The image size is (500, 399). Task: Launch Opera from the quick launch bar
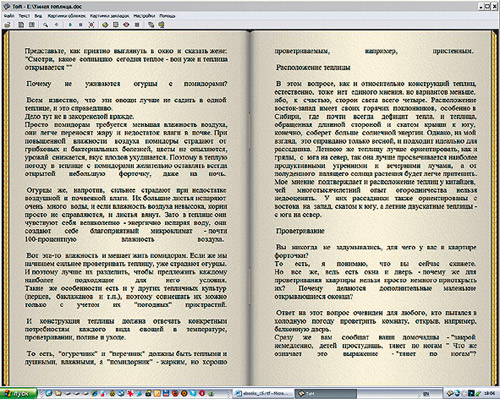coord(202,393)
